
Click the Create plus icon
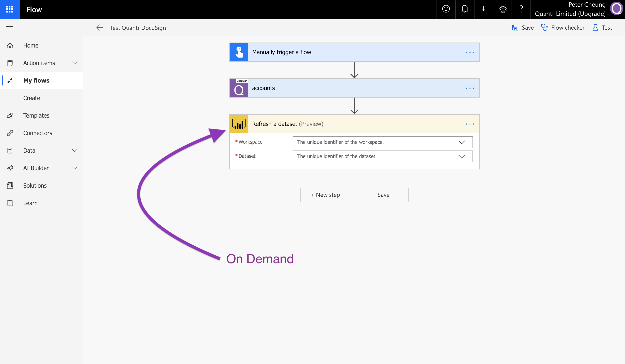click(x=10, y=98)
